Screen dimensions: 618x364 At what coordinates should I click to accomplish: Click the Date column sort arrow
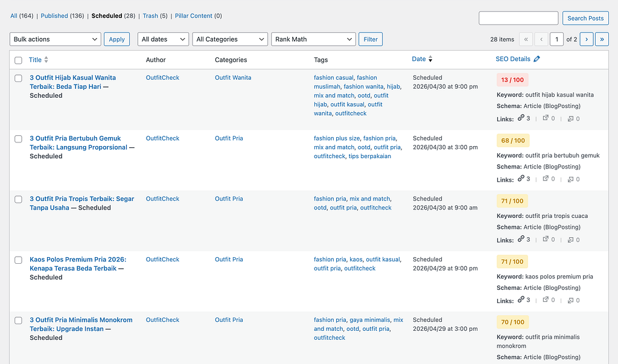430,59
